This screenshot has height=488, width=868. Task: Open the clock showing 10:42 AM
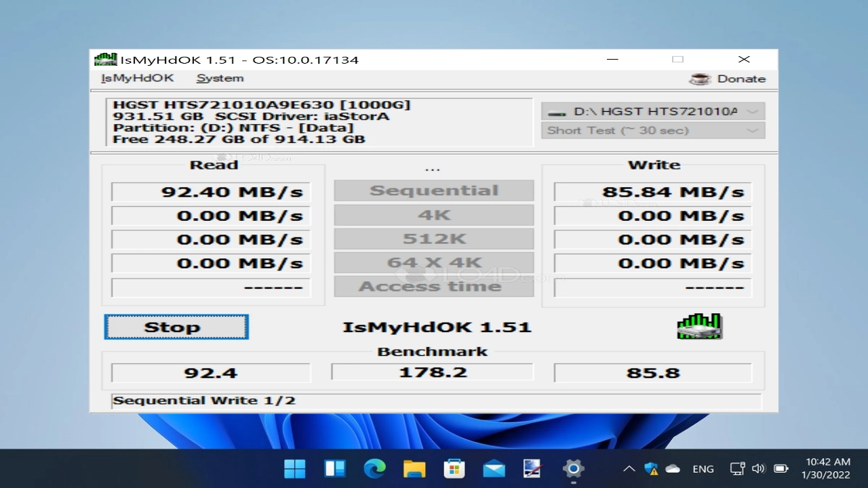(826, 468)
